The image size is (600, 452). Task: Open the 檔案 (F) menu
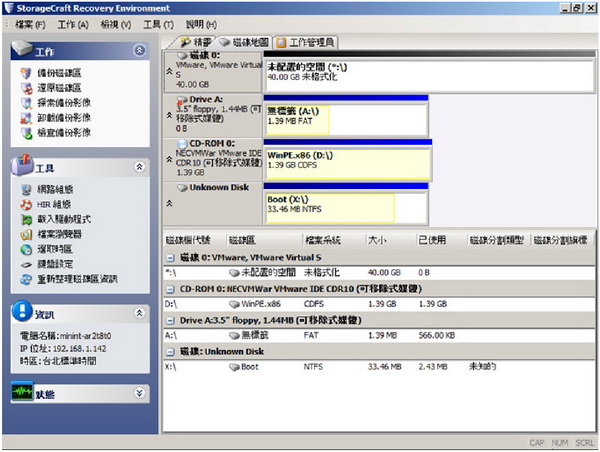[x=30, y=24]
